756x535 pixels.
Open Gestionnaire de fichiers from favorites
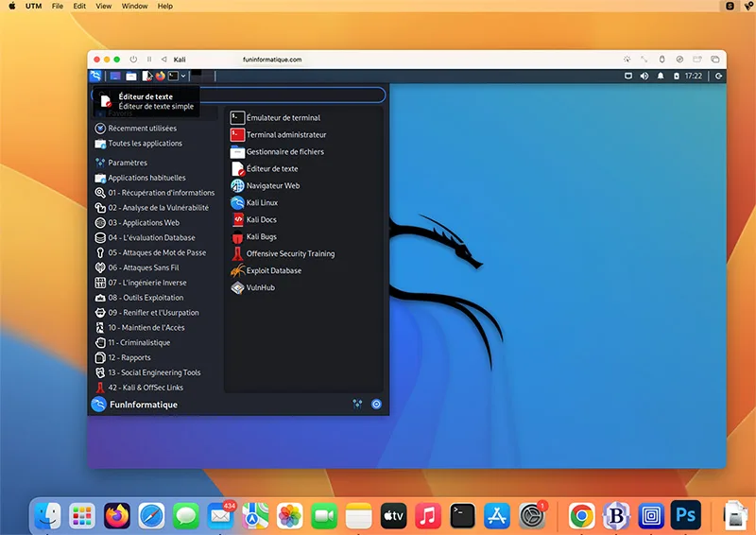(303, 151)
